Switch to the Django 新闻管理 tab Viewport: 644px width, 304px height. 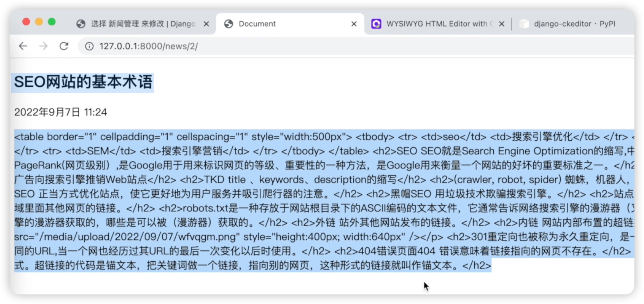[x=143, y=24]
